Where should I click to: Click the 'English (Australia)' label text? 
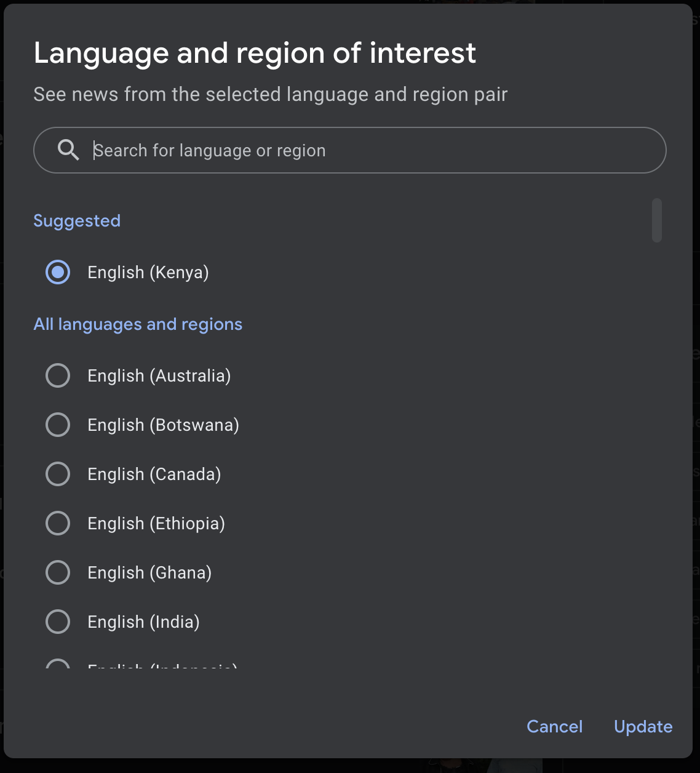[159, 375]
